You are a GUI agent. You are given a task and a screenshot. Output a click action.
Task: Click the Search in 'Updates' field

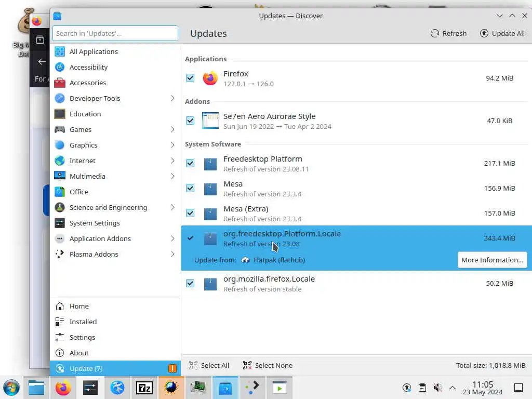pos(115,34)
